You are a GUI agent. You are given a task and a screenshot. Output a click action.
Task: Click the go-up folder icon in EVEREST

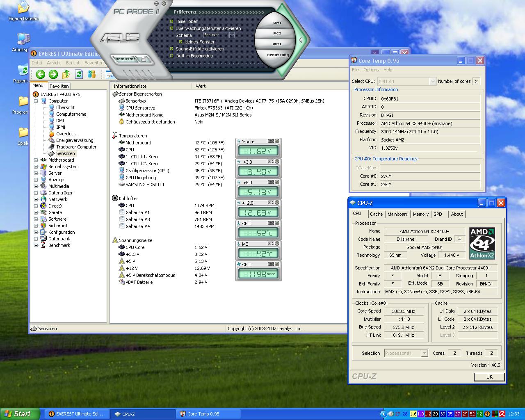point(66,74)
